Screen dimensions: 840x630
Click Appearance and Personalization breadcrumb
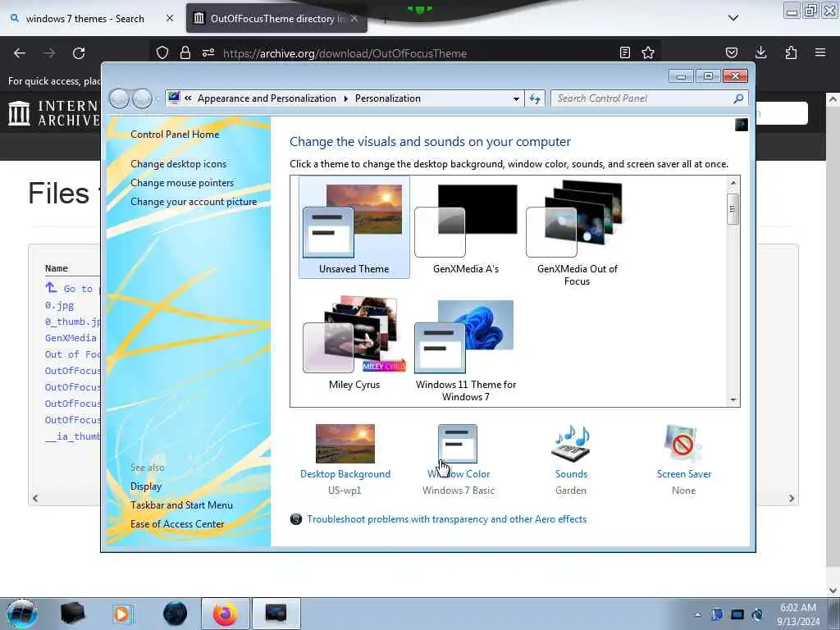(267, 98)
